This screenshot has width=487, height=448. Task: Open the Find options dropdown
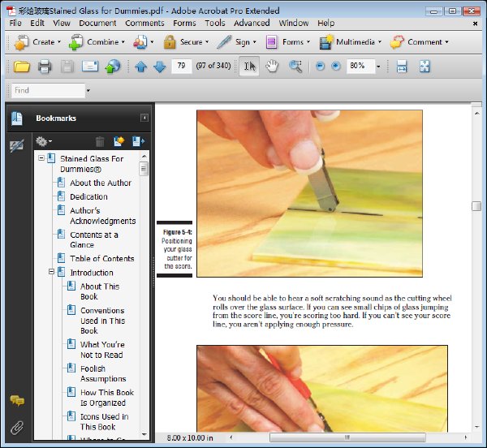point(88,91)
